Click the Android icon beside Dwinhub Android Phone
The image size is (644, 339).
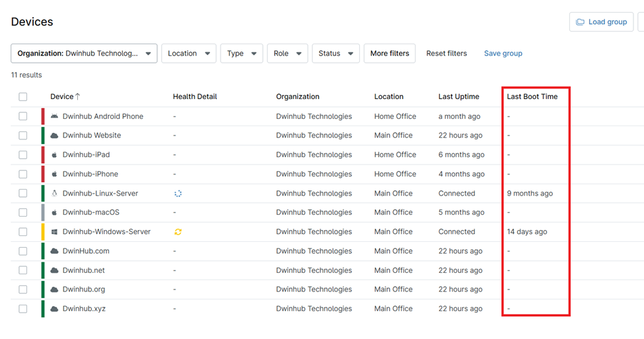pyautogui.click(x=54, y=116)
